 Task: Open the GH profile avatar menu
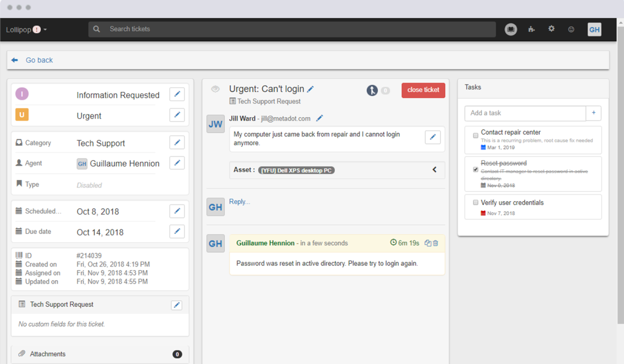click(x=595, y=29)
